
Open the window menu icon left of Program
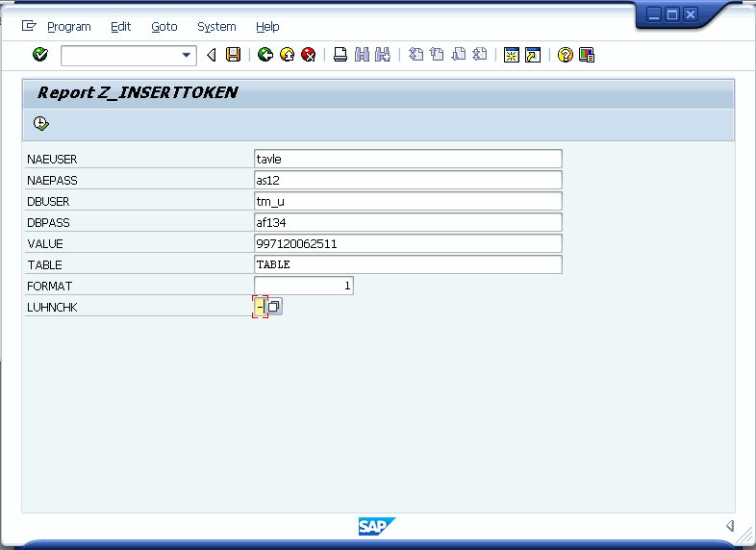pyautogui.click(x=29, y=26)
